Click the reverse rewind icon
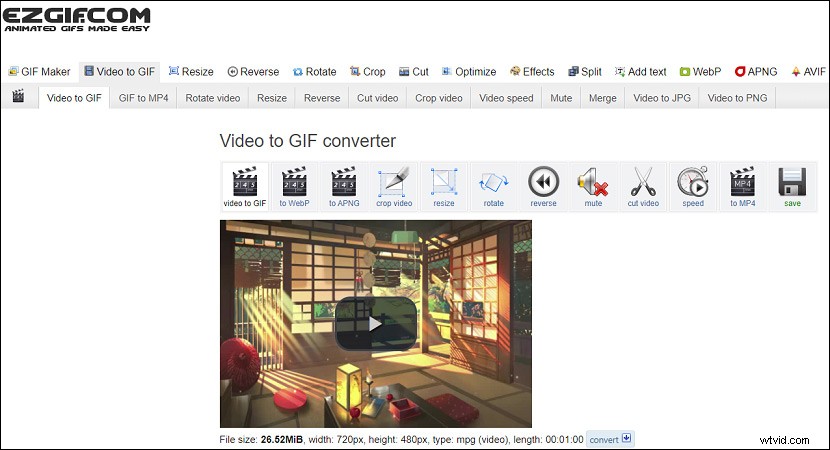830x450 pixels. point(543,187)
